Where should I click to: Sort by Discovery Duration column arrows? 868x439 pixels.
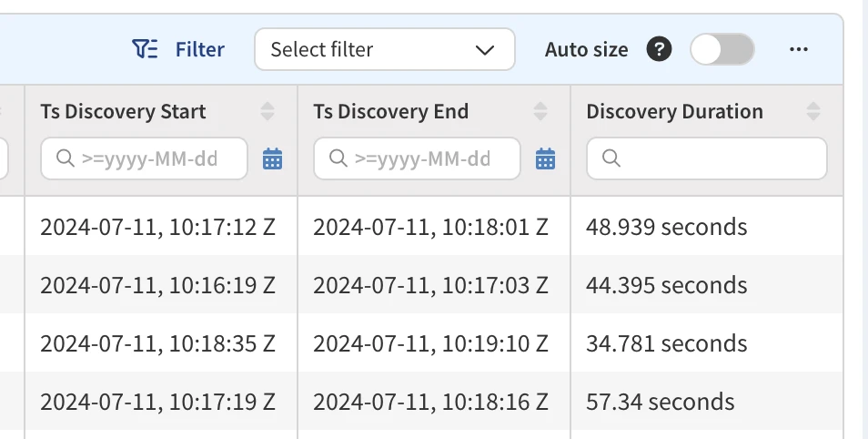click(x=813, y=112)
